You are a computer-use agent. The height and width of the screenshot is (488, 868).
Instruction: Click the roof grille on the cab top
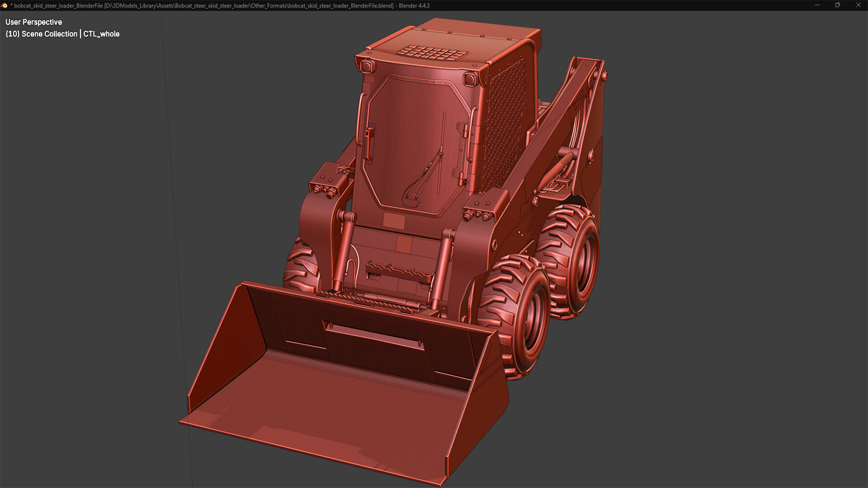432,53
